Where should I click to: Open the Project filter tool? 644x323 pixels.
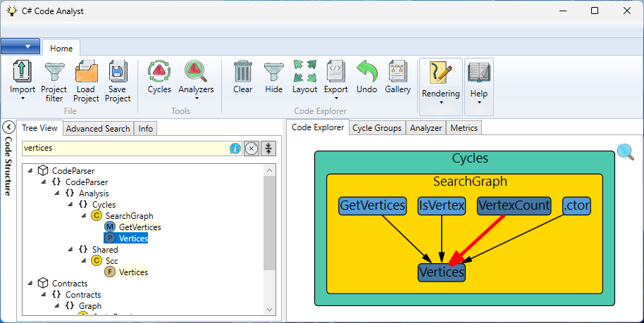(x=54, y=72)
